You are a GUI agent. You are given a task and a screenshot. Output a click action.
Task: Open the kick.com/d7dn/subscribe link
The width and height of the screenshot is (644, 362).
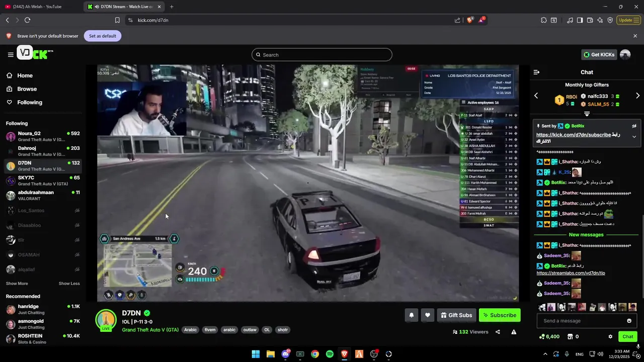574,135
